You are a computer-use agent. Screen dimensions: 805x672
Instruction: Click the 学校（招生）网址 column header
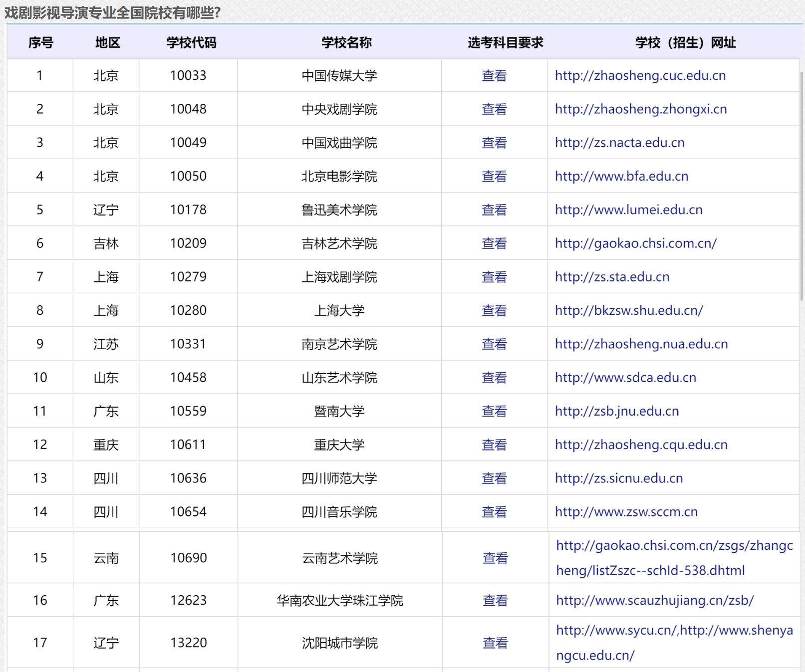(x=685, y=42)
